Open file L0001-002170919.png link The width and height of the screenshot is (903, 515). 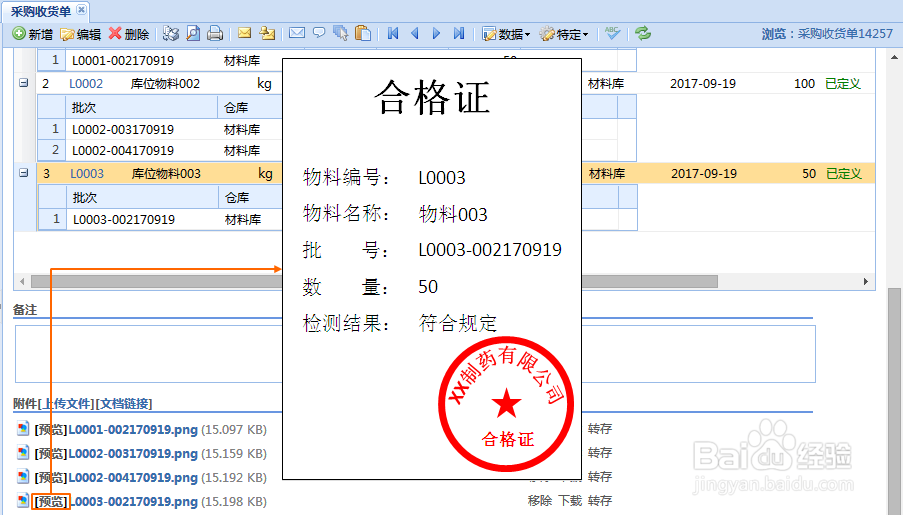tap(133, 430)
